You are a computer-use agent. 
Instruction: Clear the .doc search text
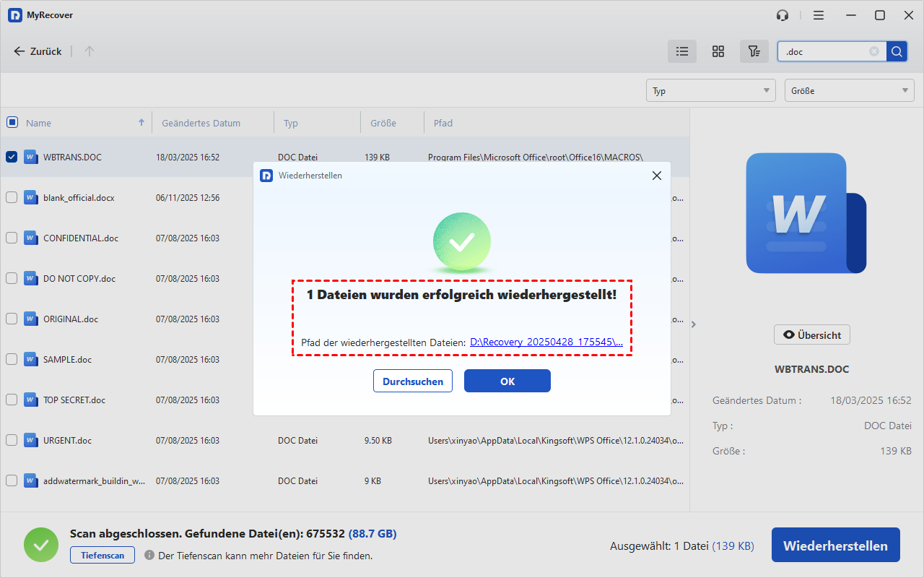(874, 51)
